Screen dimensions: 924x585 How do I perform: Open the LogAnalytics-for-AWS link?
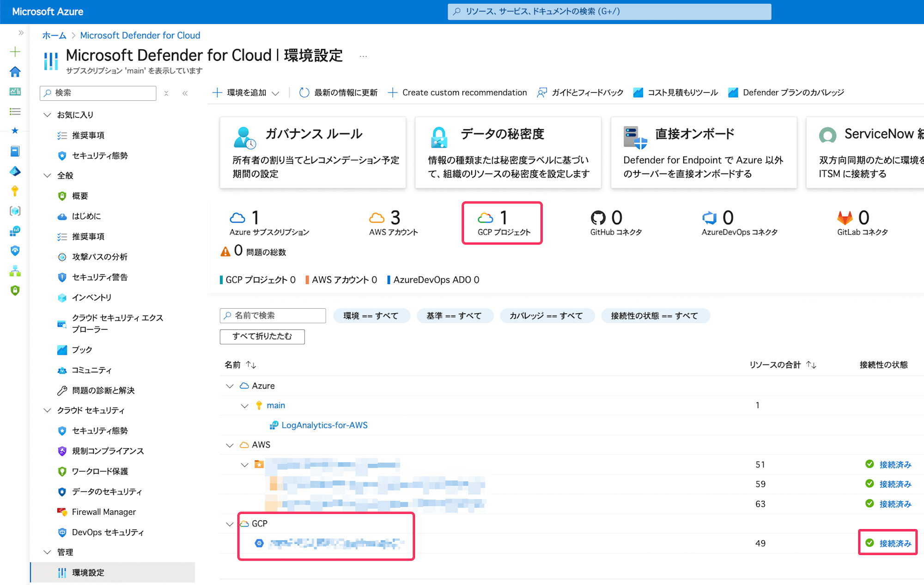324,425
